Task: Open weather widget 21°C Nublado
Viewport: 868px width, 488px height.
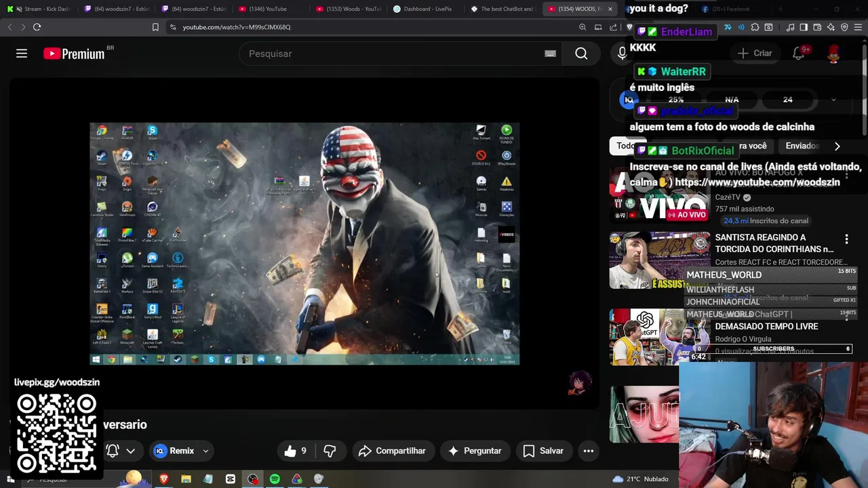Action: click(x=640, y=479)
